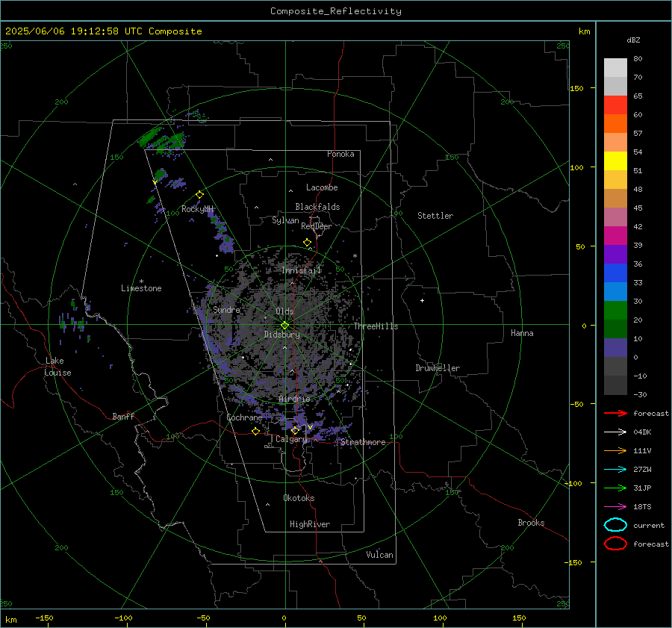Click the cyan current ellipse legend icon
672x628 pixels.
[615, 525]
